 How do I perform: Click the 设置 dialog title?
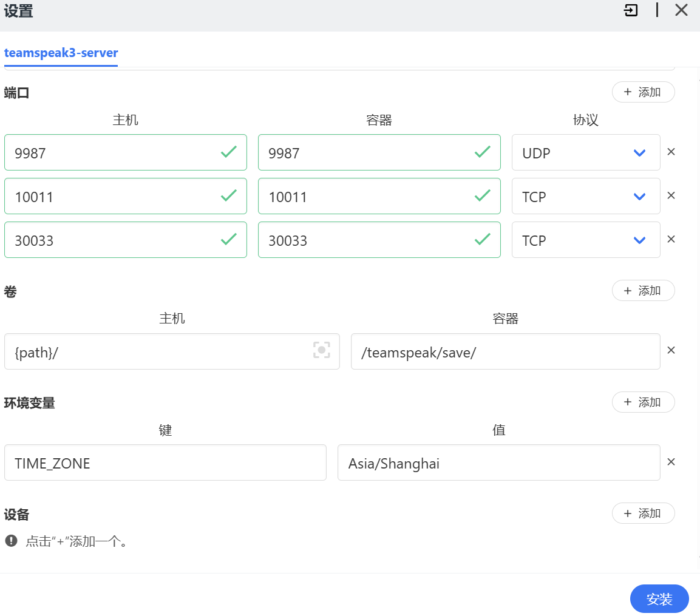[18, 11]
